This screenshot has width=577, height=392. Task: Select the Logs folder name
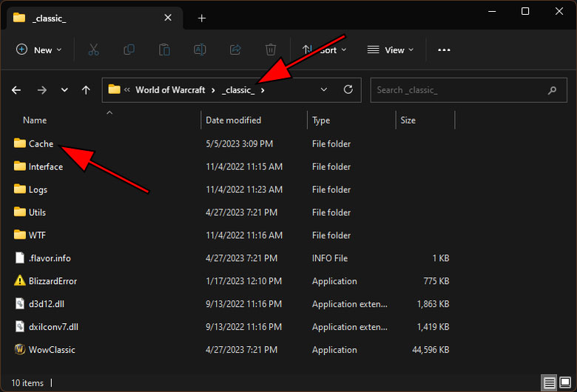[38, 190]
